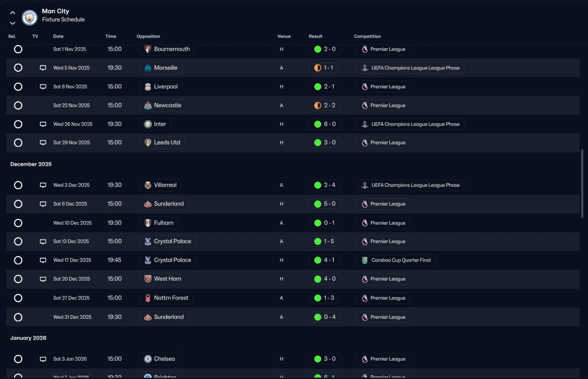
Task: Sort fixtures by the Venue column header
Action: pyautogui.click(x=284, y=36)
